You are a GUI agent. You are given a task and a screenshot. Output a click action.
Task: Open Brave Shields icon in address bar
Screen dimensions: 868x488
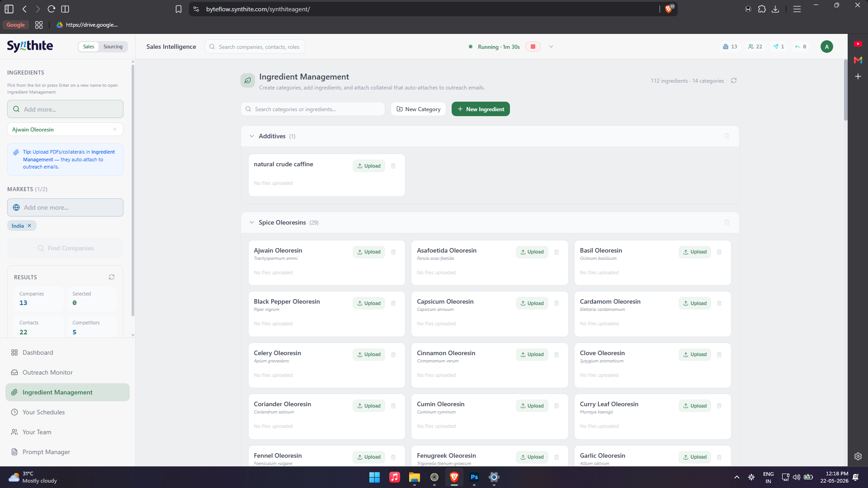[x=669, y=9]
